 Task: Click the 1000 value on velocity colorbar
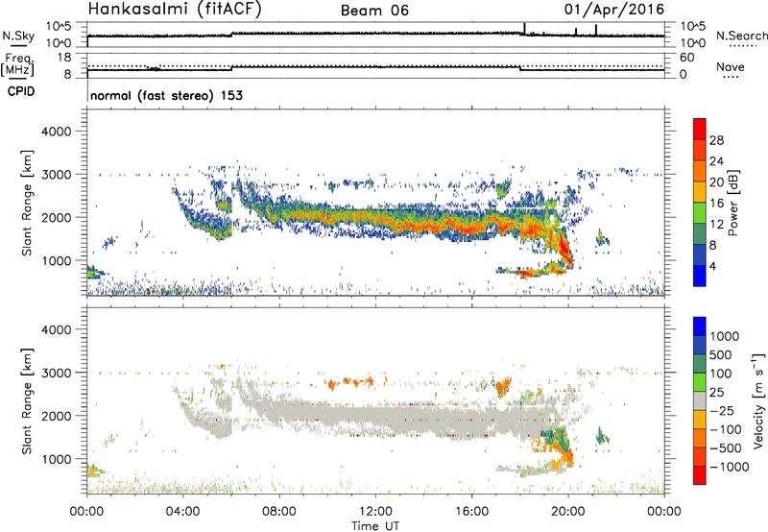[725, 336]
